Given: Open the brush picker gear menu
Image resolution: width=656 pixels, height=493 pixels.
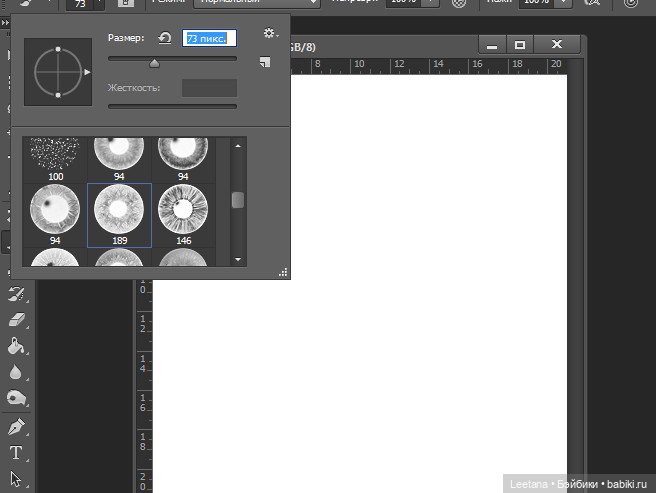Looking at the screenshot, I should (x=270, y=33).
